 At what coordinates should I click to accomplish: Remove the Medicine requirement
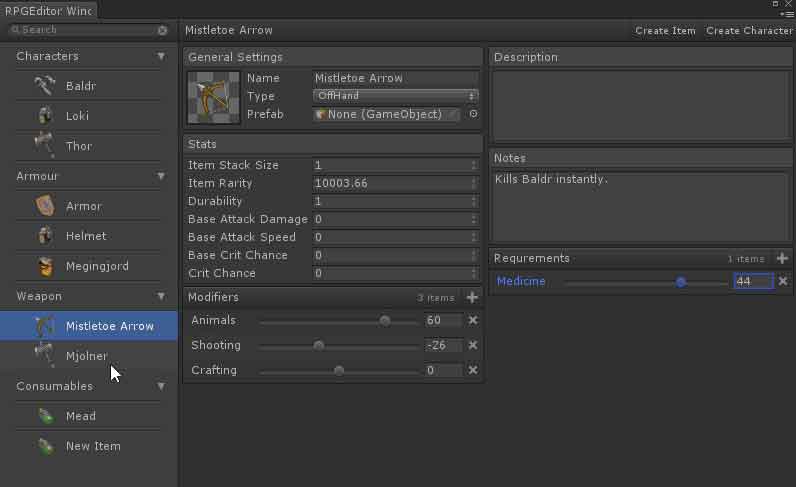(x=783, y=281)
